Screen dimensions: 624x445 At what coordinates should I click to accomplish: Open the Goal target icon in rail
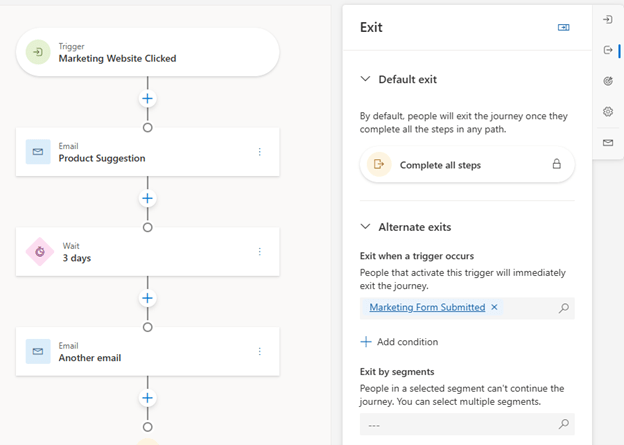click(x=608, y=81)
